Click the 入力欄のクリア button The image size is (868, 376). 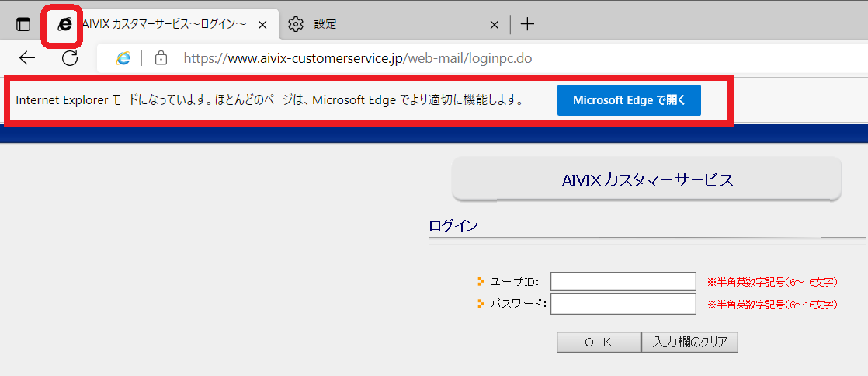(689, 343)
